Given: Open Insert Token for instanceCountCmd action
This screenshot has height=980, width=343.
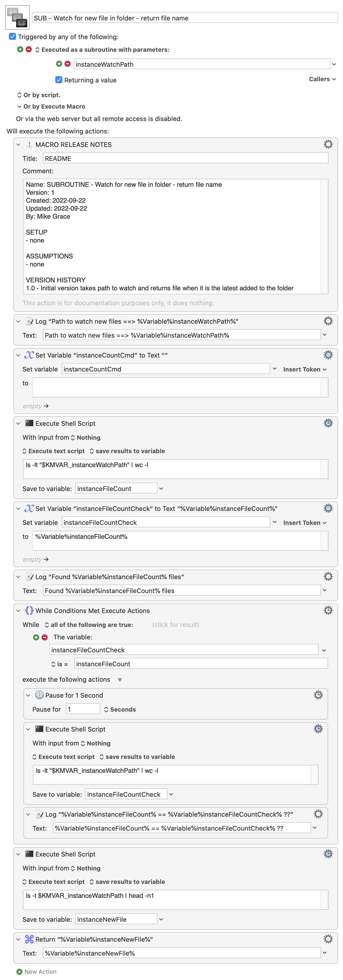Looking at the screenshot, I should coord(305,369).
